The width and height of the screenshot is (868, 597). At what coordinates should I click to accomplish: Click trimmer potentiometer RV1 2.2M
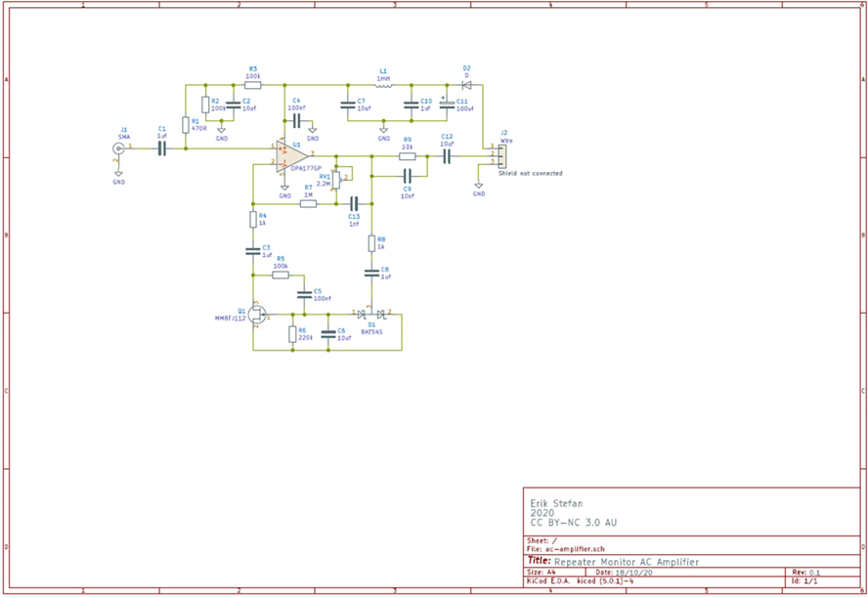(x=337, y=182)
